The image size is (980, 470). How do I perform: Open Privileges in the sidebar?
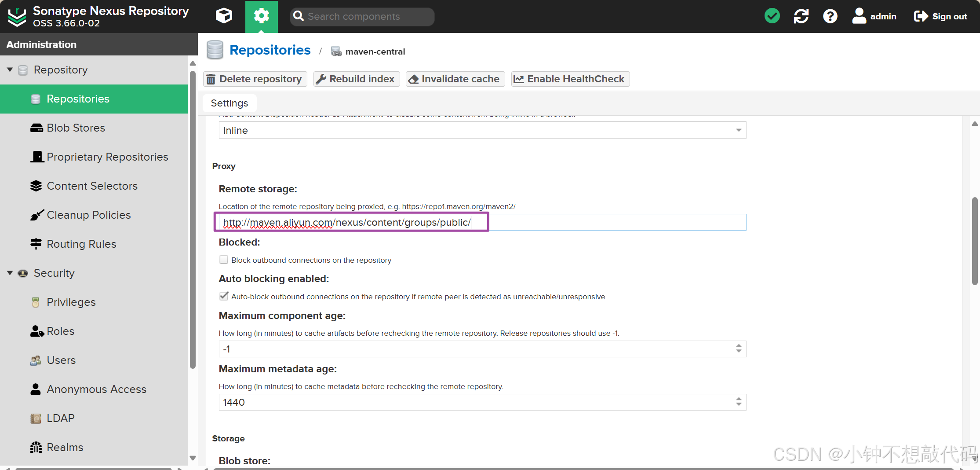click(94, 302)
